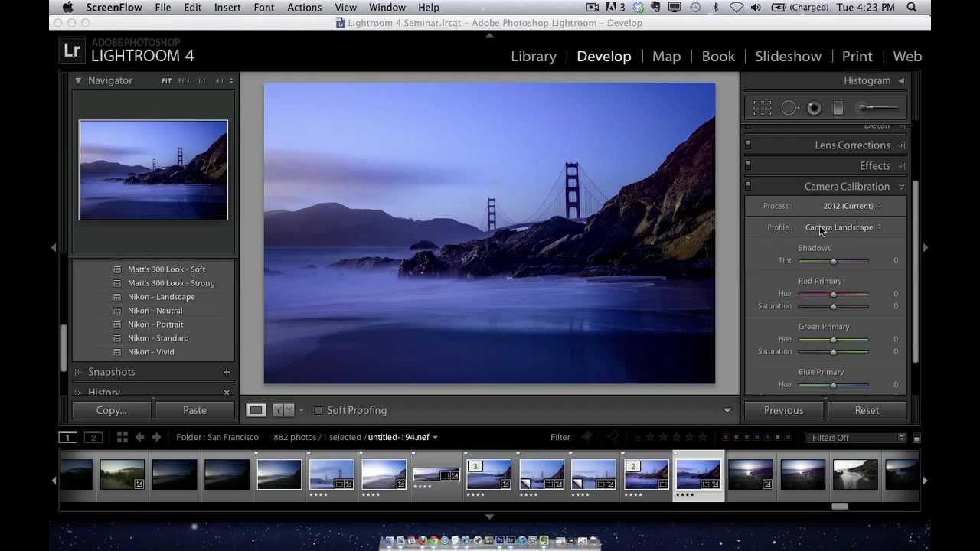
Task: Click the Before/After YY view icon
Action: pos(283,410)
